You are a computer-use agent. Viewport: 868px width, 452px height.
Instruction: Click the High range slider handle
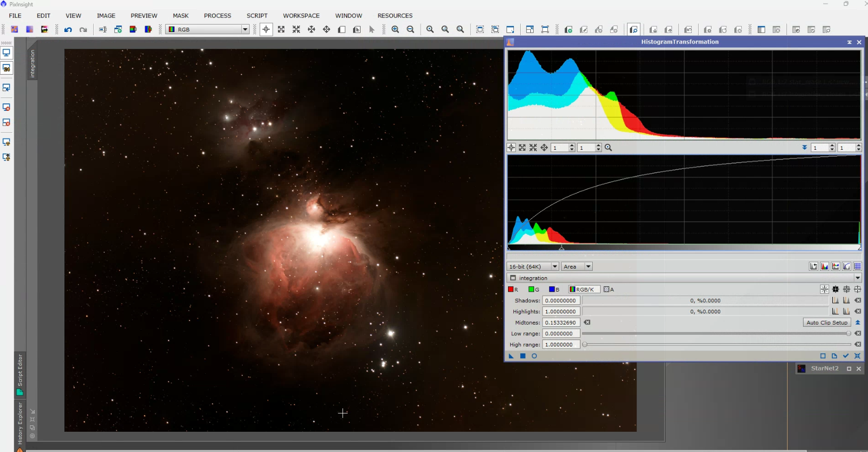(585, 344)
